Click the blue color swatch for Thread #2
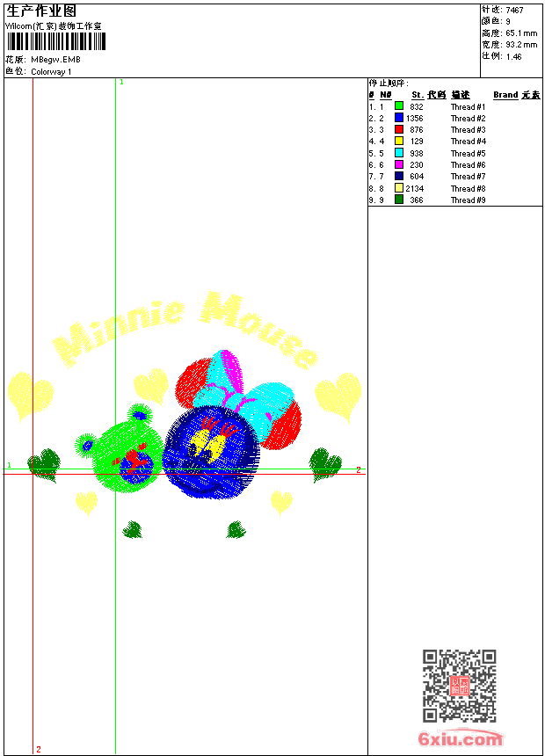545x756 pixels. [399, 117]
